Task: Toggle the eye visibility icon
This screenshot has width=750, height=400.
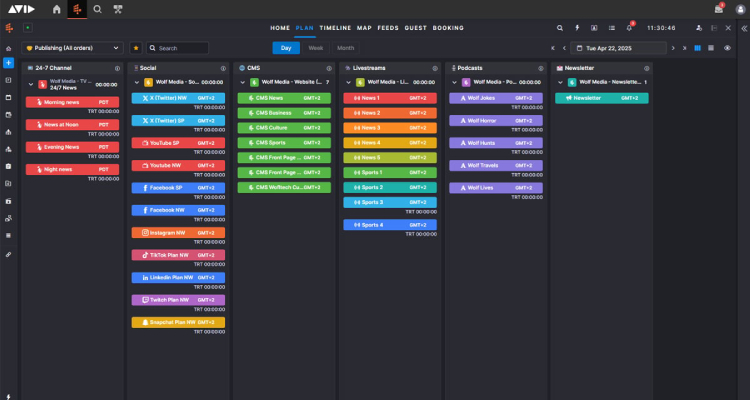Action: pos(727,48)
